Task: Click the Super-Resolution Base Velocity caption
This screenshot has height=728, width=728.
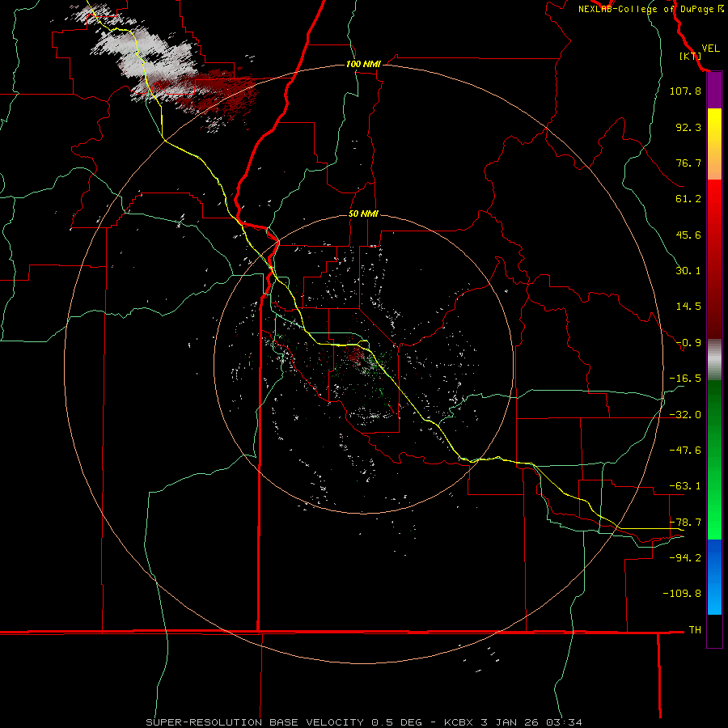Action: click(363, 722)
